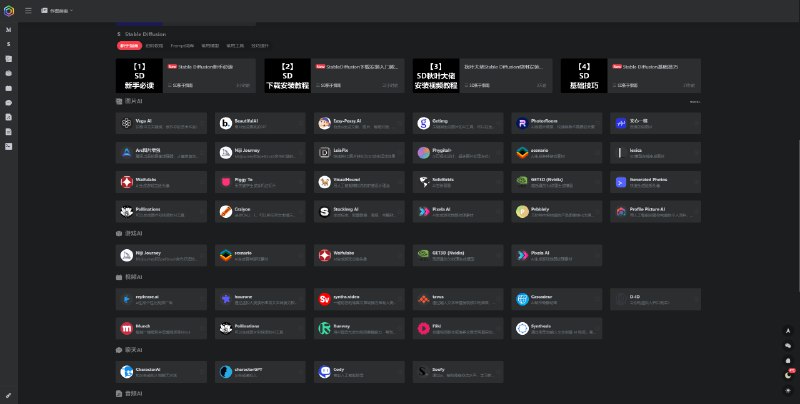Open Niji Journey in the 游戏AI section
Viewport: 800px width, 404px height.
pos(161,256)
